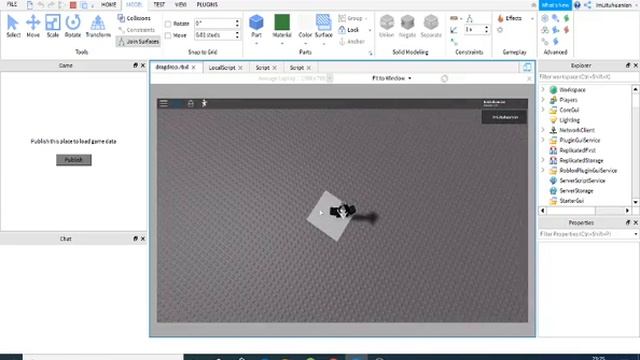This screenshot has height=360, width=640.
Task: Click the character emote icon in game bar
Action: tap(204, 104)
